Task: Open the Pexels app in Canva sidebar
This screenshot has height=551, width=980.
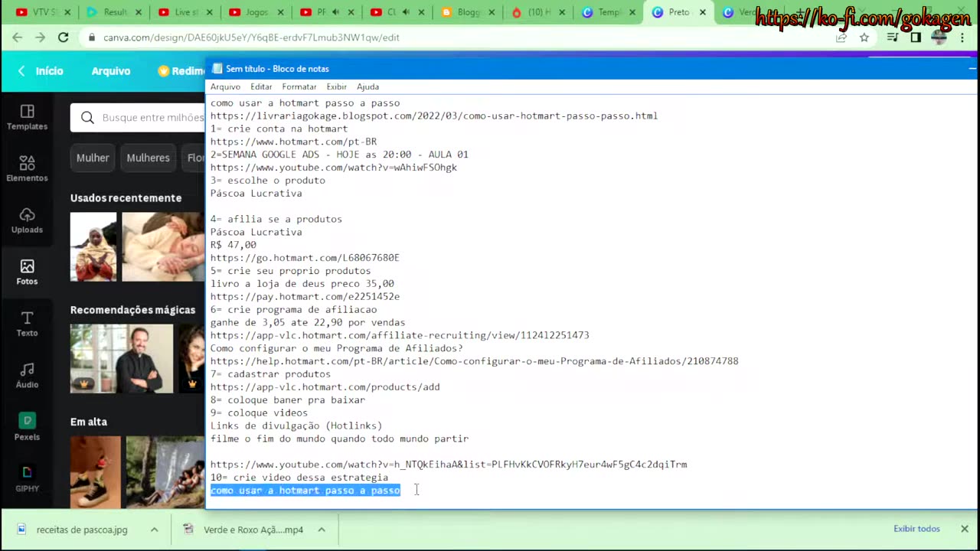Action: pos(27,427)
